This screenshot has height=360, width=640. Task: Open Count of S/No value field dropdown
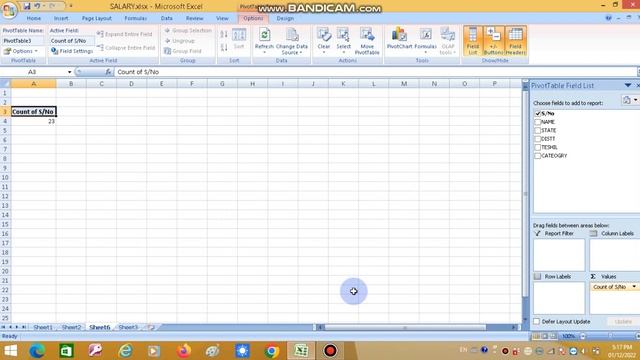(x=634, y=287)
